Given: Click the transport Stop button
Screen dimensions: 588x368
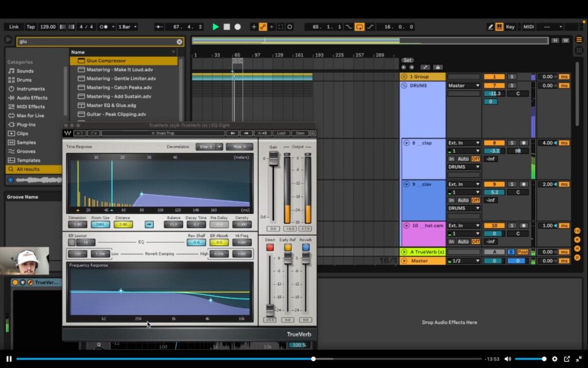Looking at the screenshot, I should 226,26.
